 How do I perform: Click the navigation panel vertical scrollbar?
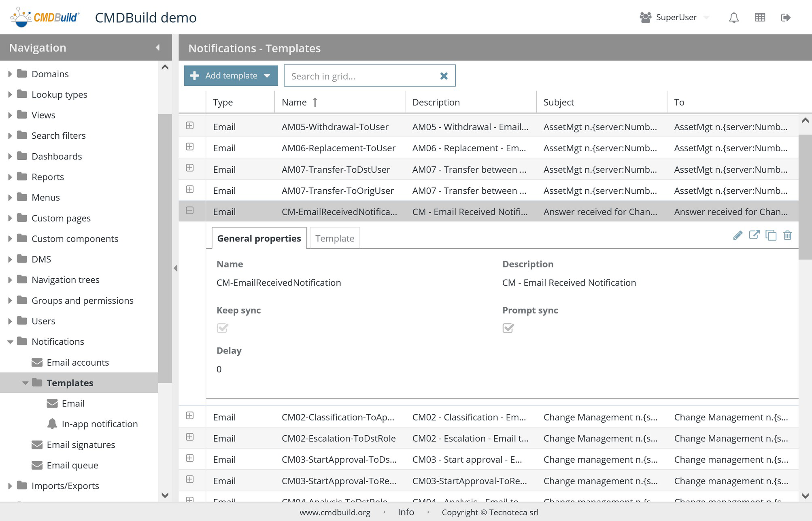165,248
